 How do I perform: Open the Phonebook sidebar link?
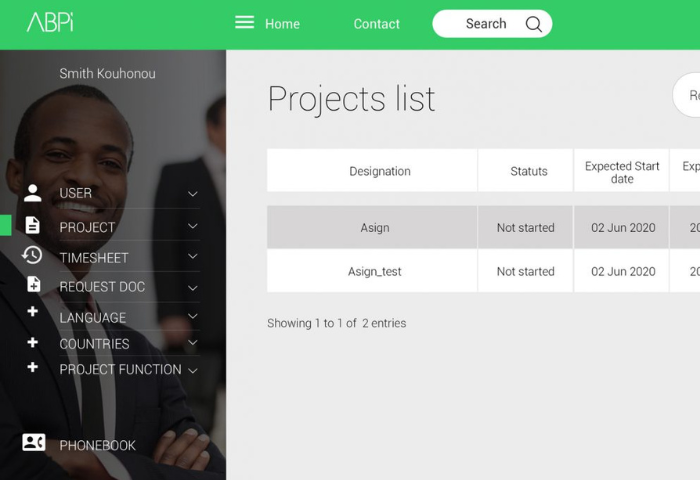(97, 445)
